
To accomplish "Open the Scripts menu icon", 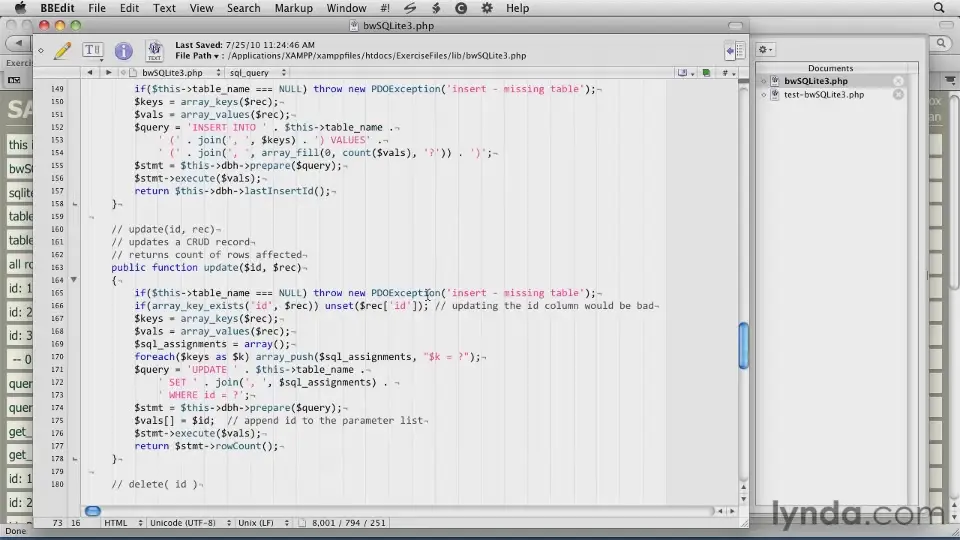I will coord(410,8).
